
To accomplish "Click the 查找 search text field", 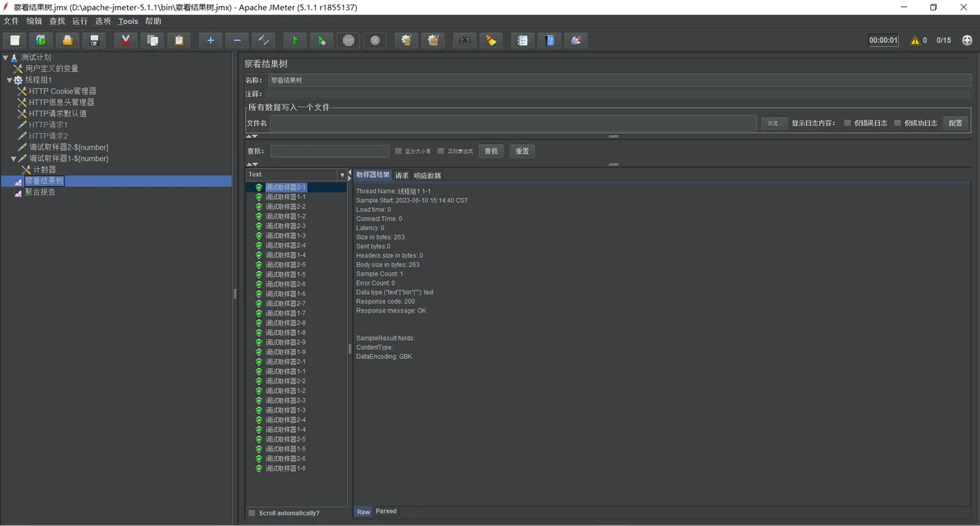I will click(330, 151).
